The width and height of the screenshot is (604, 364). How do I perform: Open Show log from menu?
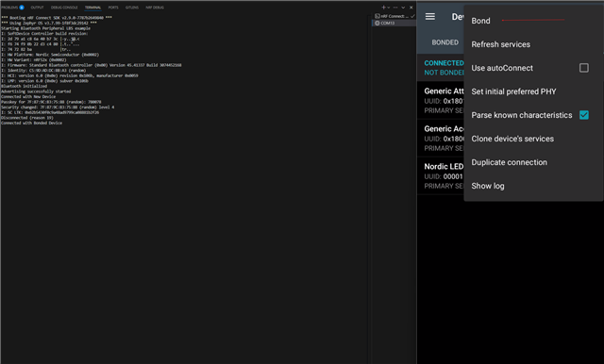[488, 186]
